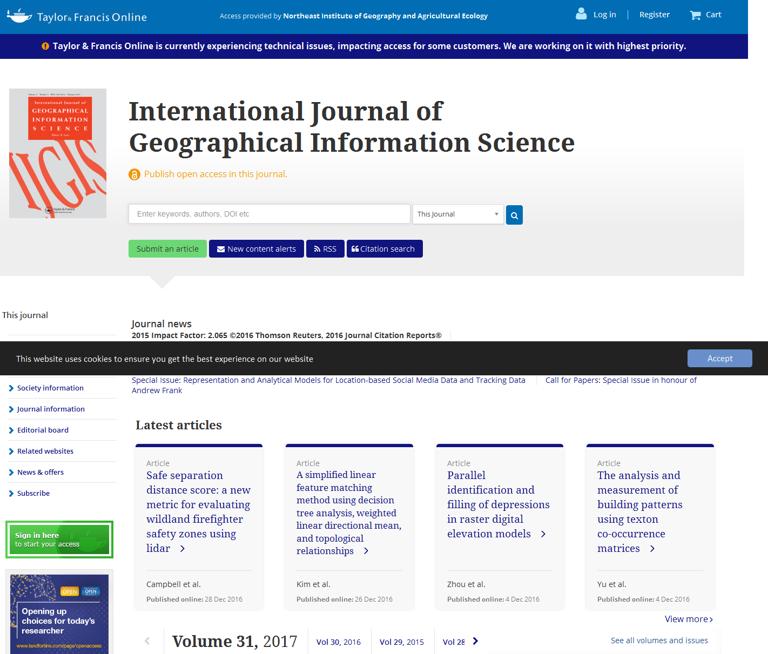The image size is (768, 654).
Task: Click the Campbell et al. author text
Action: point(173,584)
